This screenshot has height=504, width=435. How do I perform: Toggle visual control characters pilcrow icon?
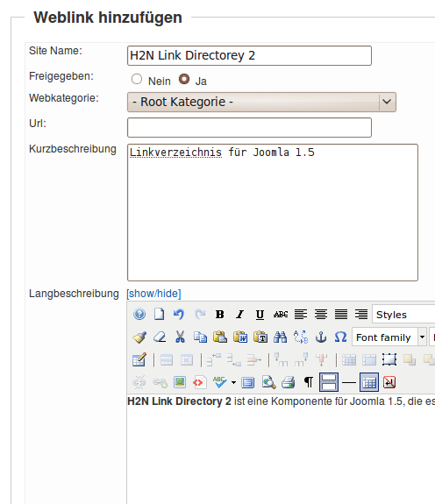pos(309,382)
